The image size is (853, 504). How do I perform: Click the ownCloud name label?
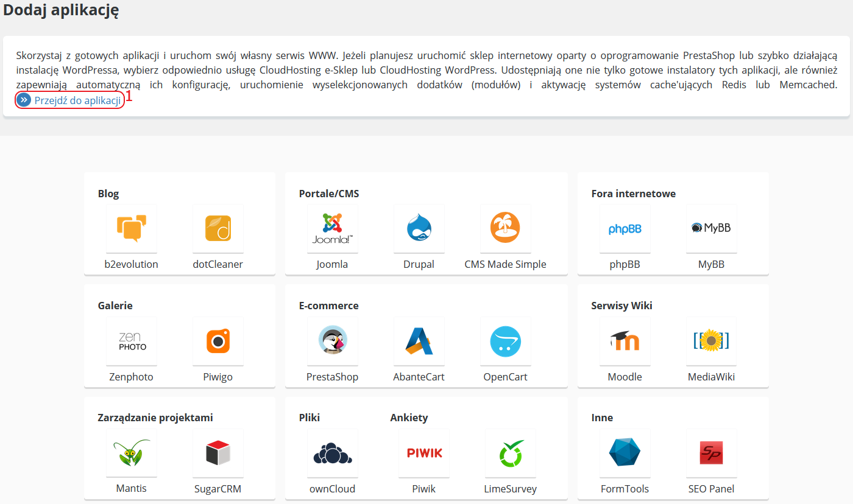pos(333,489)
